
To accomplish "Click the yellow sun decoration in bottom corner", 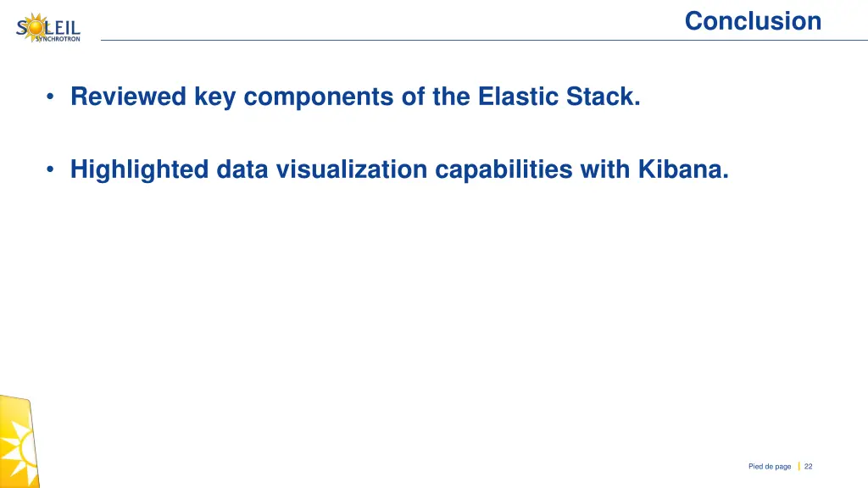I will click(19, 441).
